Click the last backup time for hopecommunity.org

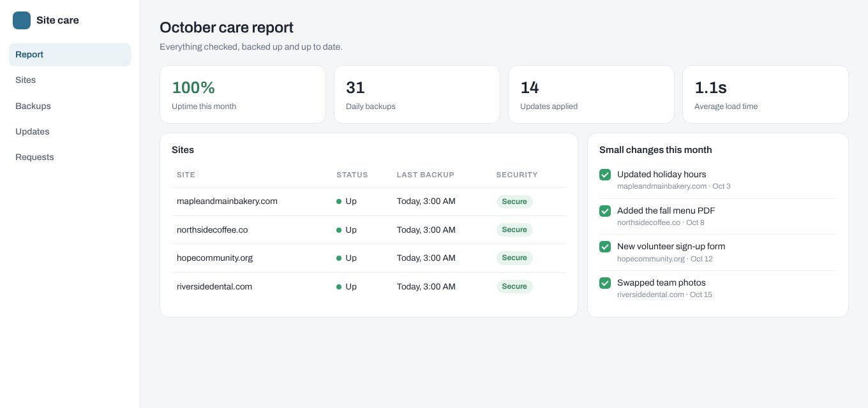[426, 258]
